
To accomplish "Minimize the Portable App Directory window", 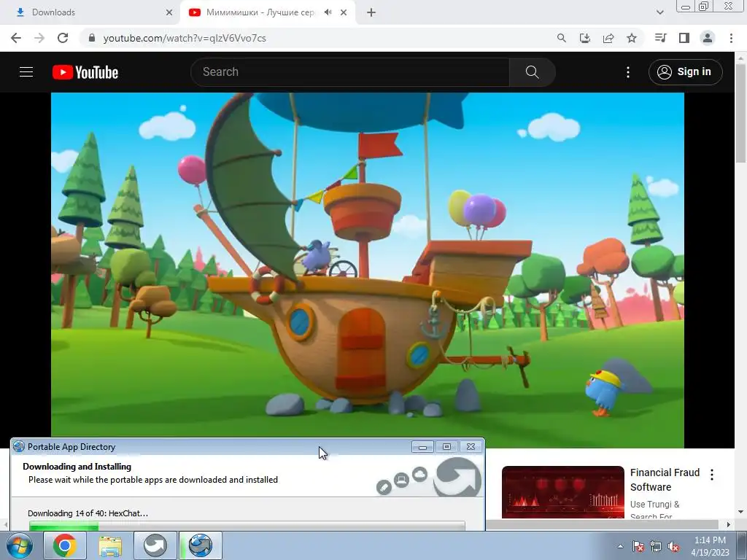I will pos(422,447).
